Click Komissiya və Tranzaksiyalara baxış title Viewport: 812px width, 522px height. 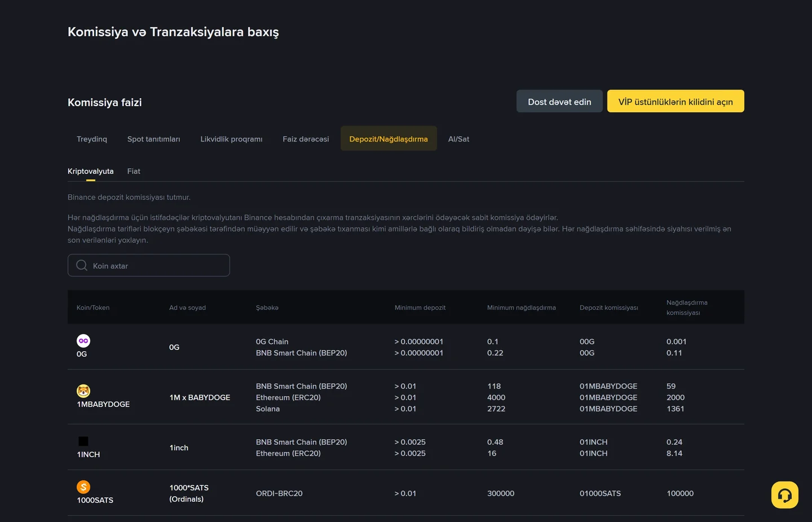(173, 32)
